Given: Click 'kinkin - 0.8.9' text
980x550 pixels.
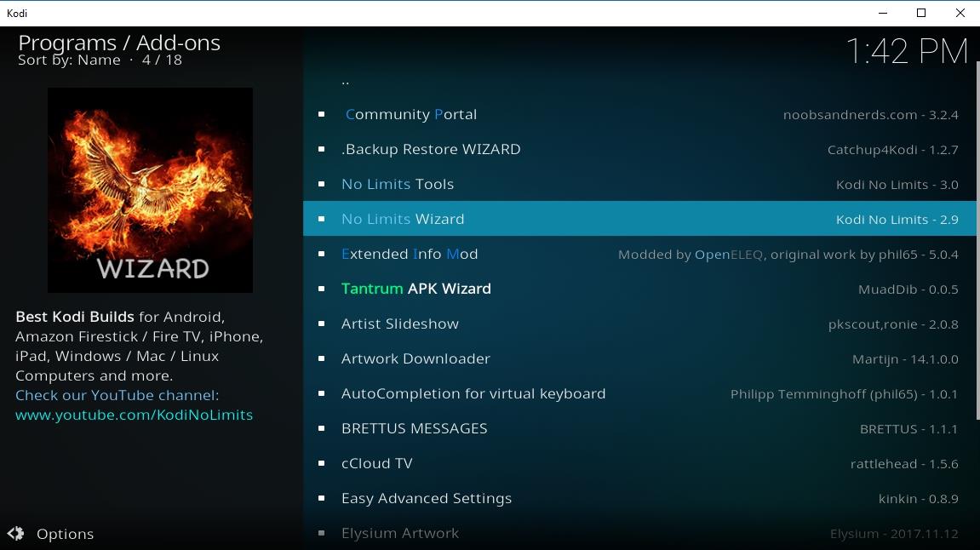Looking at the screenshot, I should pos(918,499).
